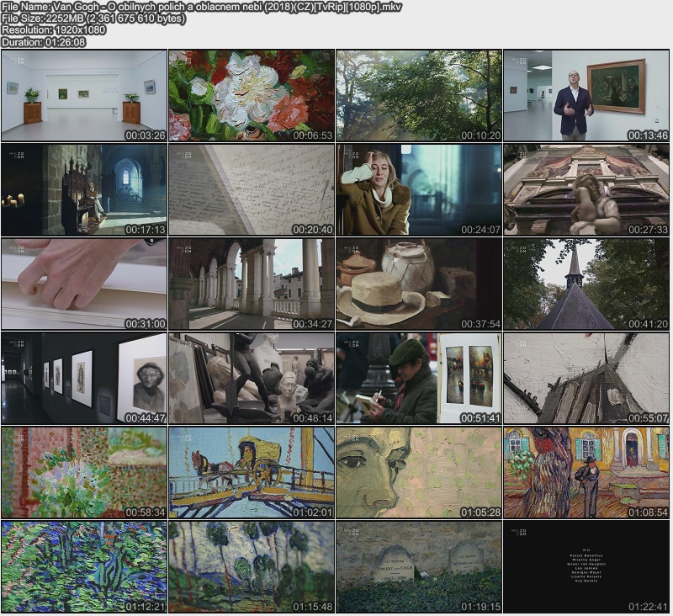Image resolution: width=673 pixels, height=616 pixels.
Task: Open the stone columns frame at 00:34:27
Action: [x=252, y=284]
